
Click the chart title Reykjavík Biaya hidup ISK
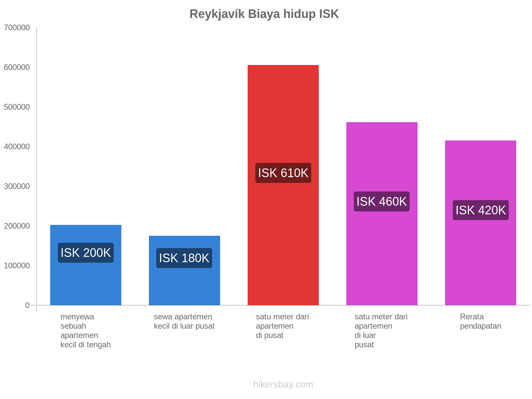pos(264,14)
